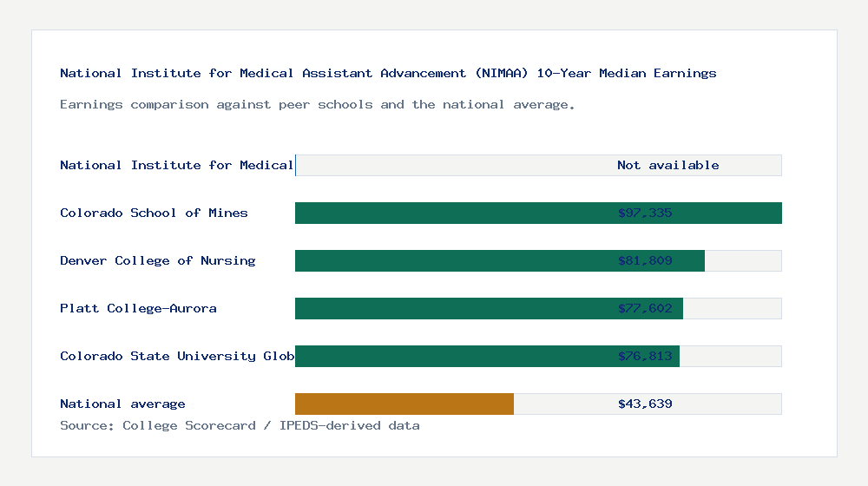Click the $81,809 value
The width and height of the screenshot is (868, 486).
coord(645,260)
